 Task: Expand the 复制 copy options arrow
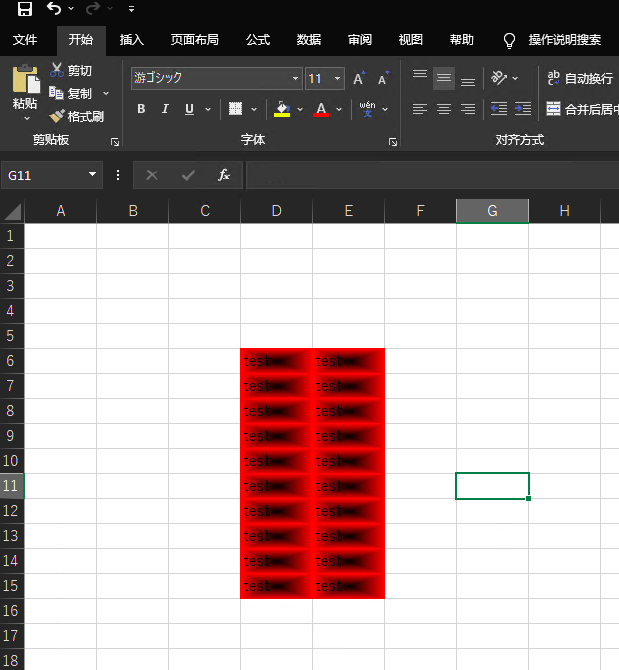point(106,93)
